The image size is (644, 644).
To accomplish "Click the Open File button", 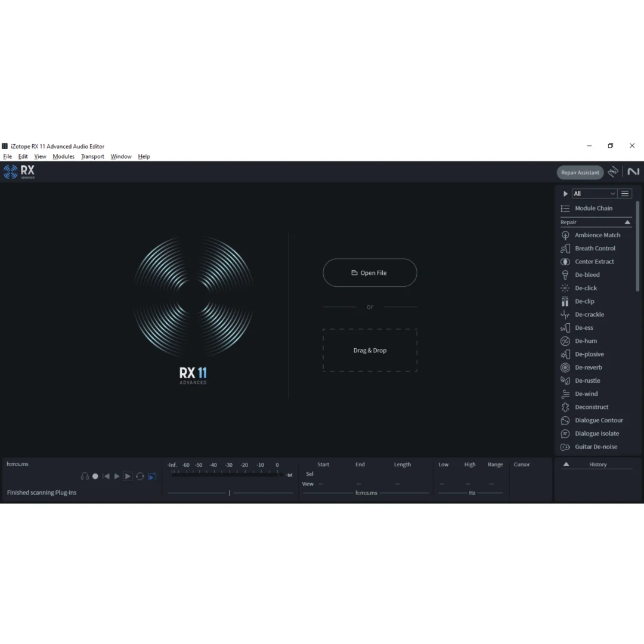I will (370, 273).
